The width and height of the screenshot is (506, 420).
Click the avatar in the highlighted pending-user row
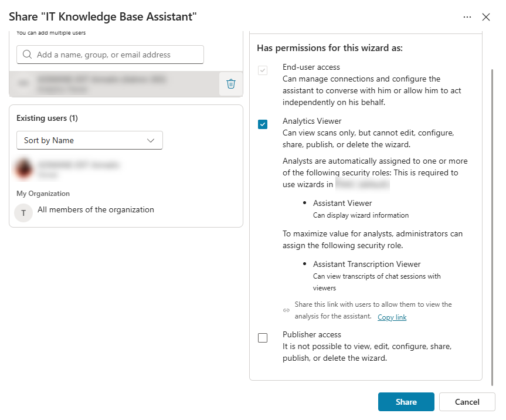point(23,84)
